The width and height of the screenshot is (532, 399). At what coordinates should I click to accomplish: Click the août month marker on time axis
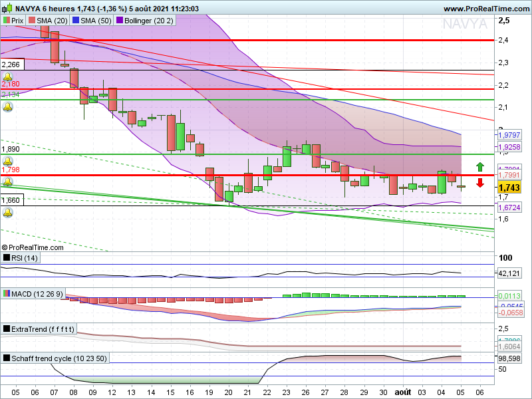tap(403, 392)
